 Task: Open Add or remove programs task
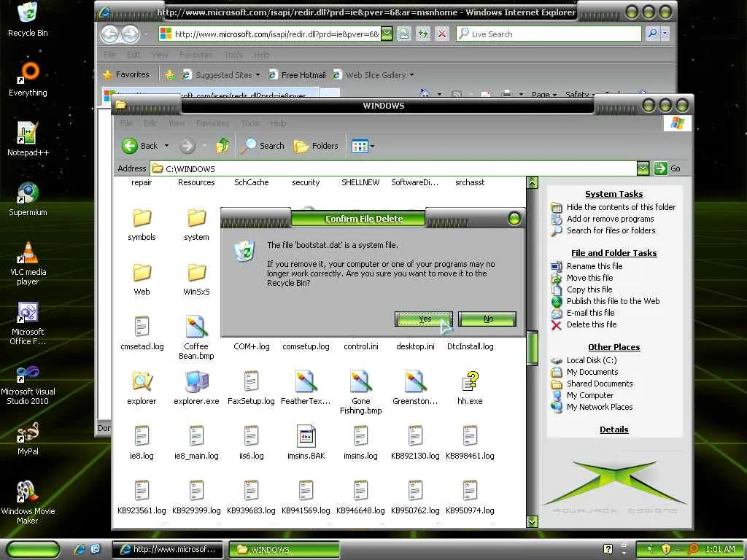[x=610, y=219]
